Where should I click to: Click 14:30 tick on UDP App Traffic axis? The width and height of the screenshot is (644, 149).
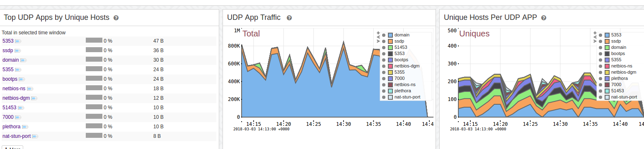(x=344, y=124)
